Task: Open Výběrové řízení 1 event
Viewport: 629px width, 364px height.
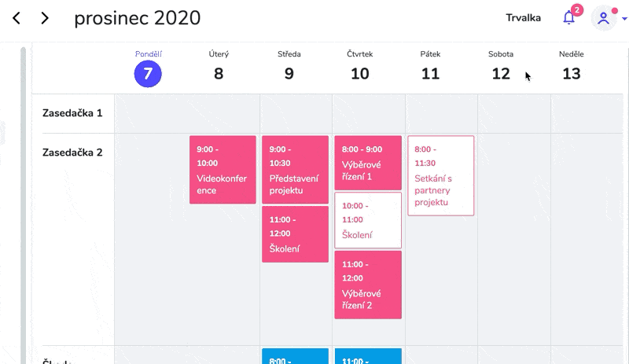Action: click(x=368, y=163)
